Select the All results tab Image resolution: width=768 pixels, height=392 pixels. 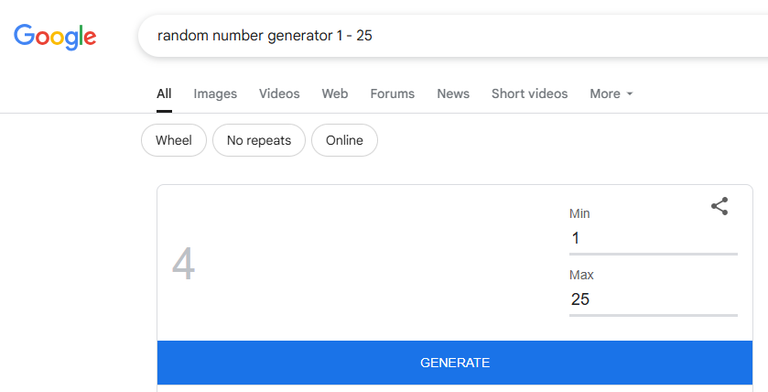(x=164, y=94)
